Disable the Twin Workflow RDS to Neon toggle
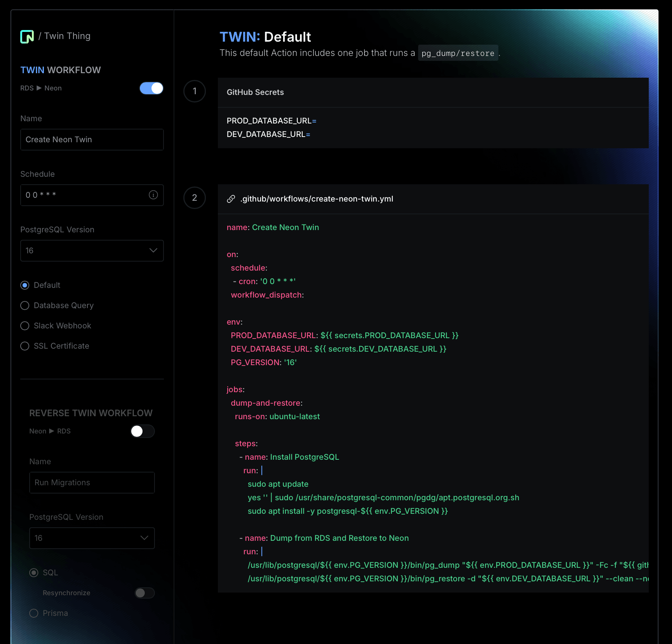Viewport: 672px width, 644px height. coord(151,88)
